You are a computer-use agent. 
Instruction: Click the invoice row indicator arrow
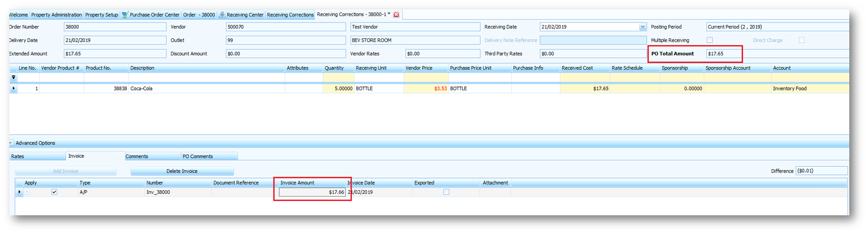(x=19, y=192)
